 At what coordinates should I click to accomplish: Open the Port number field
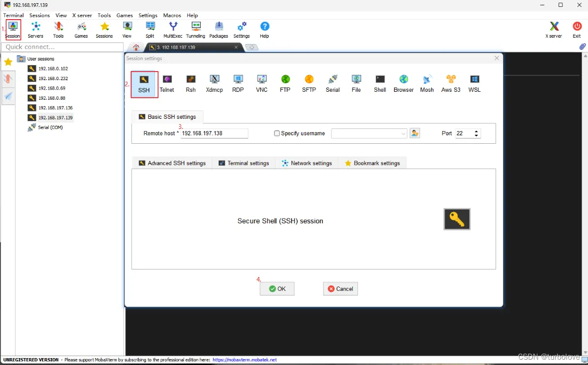point(464,133)
